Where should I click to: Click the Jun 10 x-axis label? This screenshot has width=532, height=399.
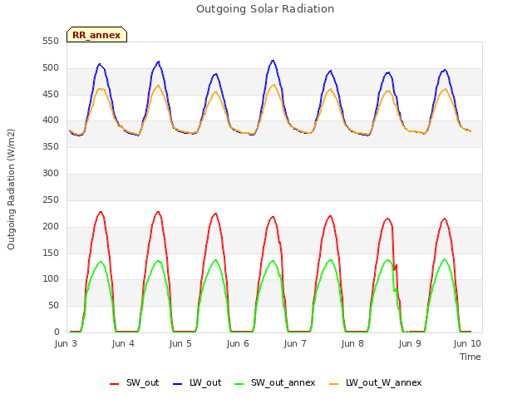pos(467,343)
